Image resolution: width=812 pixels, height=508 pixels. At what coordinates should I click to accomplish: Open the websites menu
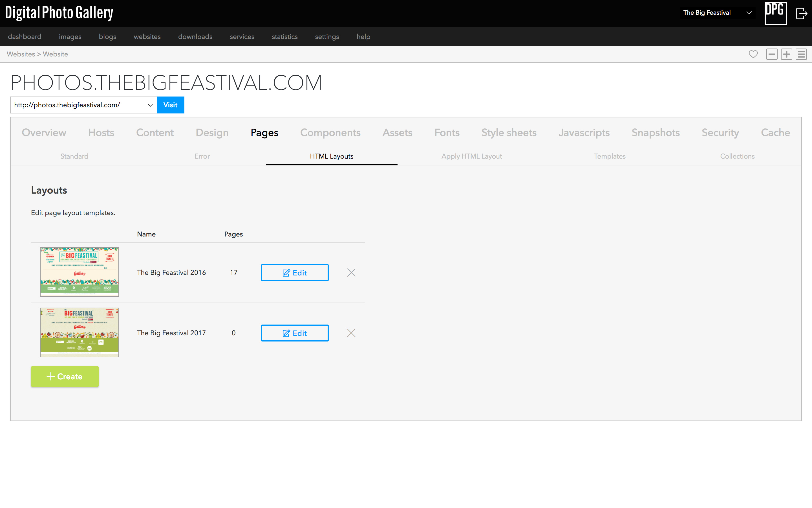(147, 37)
